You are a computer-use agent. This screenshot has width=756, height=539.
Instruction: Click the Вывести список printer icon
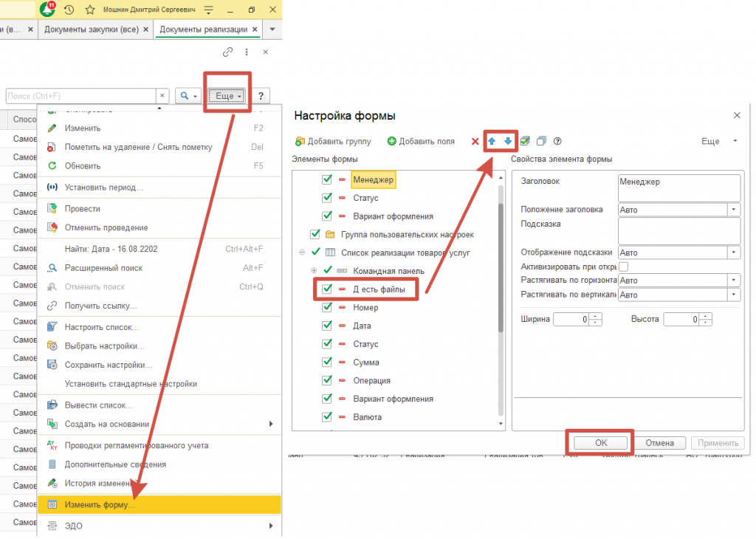pyautogui.click(x=52, y=405)
